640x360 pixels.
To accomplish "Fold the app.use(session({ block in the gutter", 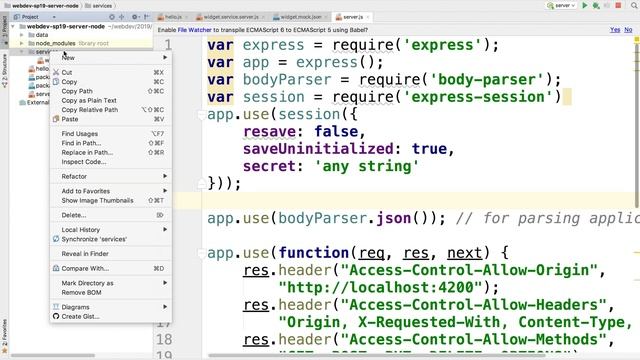I will [x=202, y=115].
